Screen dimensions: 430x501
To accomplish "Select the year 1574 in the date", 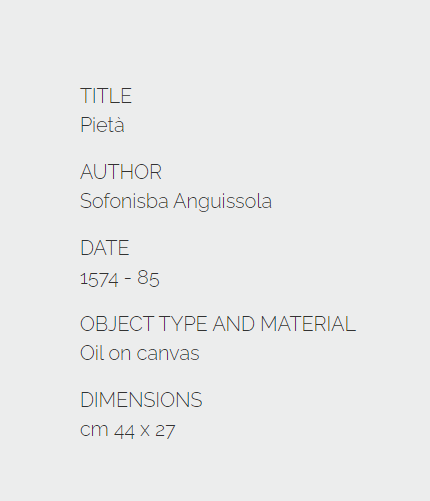I will pos(99,279).
